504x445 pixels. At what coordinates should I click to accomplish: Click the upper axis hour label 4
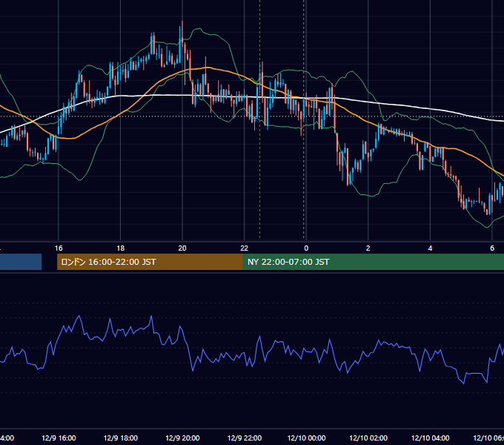pos(430,248)
